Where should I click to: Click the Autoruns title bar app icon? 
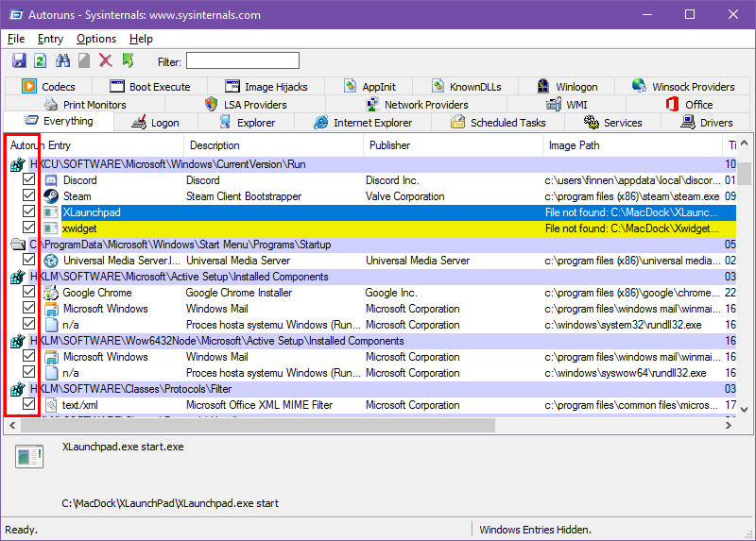tap(15, 15)
